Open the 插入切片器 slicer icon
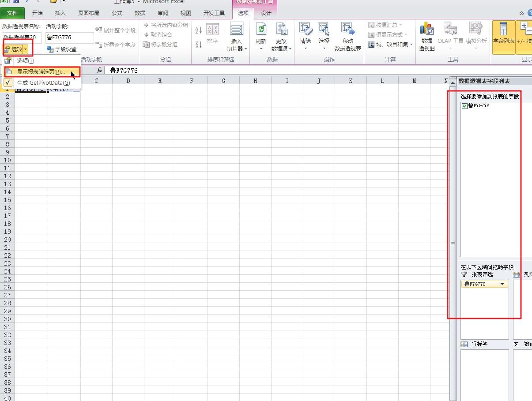Screen dimensions: 532x401 (237, 29)
